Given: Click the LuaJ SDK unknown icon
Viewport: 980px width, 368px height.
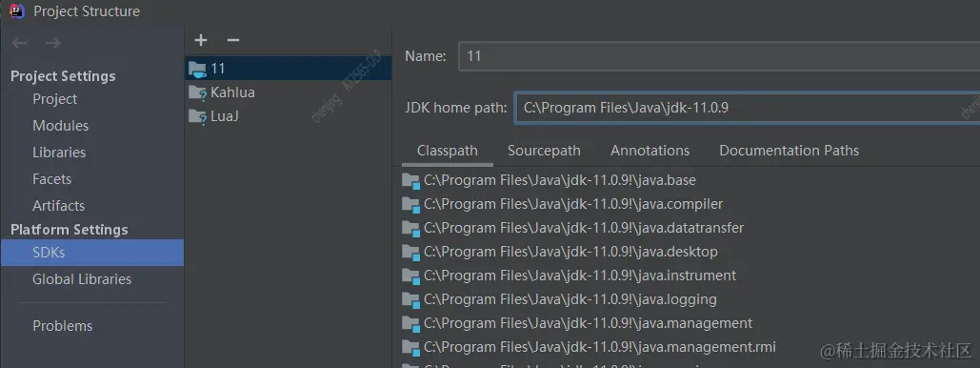Looking at the screenshot, I should [197, 116].
